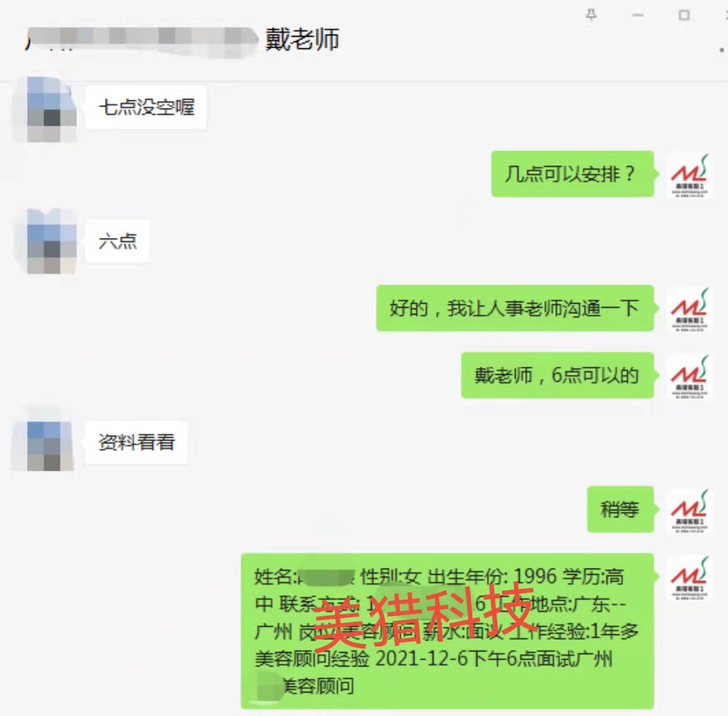Open the more options dots at top right
The image size is (728, 716).
[722, 50]
